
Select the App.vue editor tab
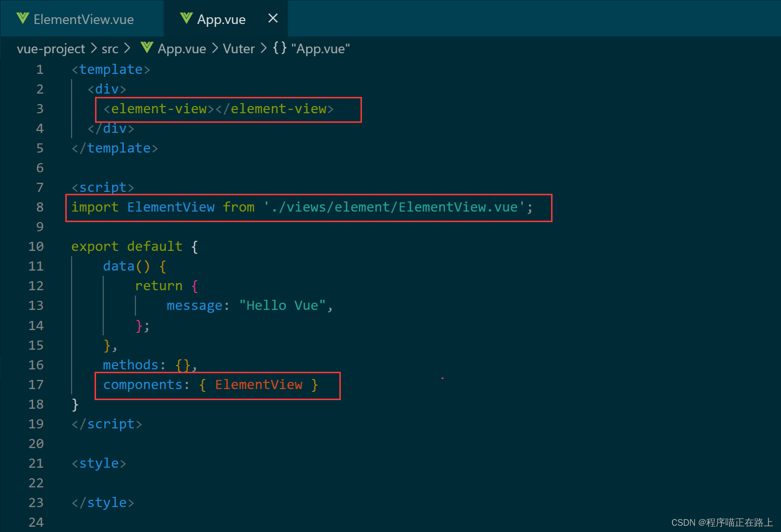(x=226, y=19)
